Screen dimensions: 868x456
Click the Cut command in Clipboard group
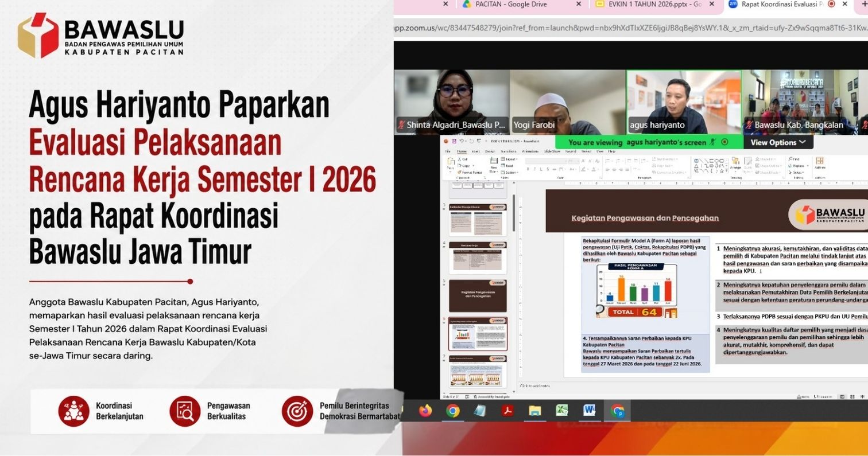[x=462, y=159]
